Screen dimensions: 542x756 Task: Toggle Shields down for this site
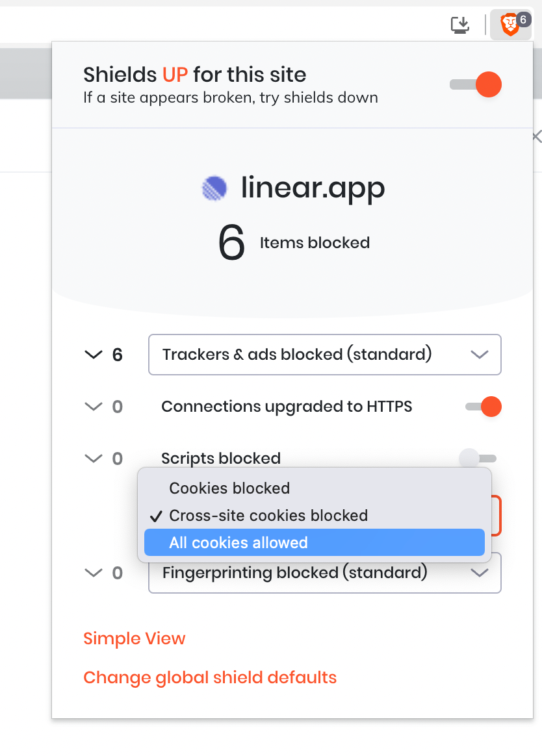[x=475, y=84]
